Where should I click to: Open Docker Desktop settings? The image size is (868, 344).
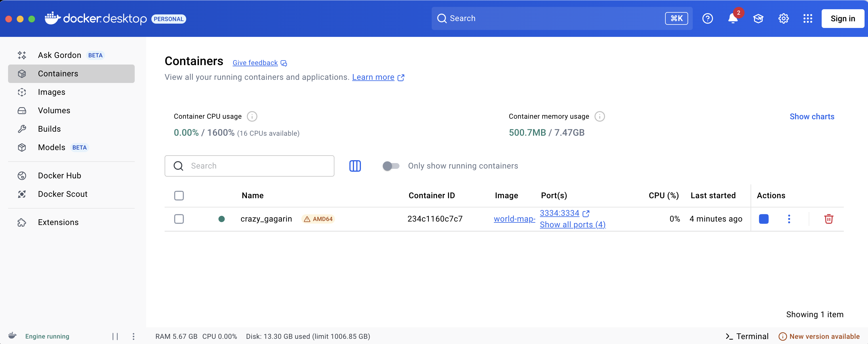click(x=783, y=18)
